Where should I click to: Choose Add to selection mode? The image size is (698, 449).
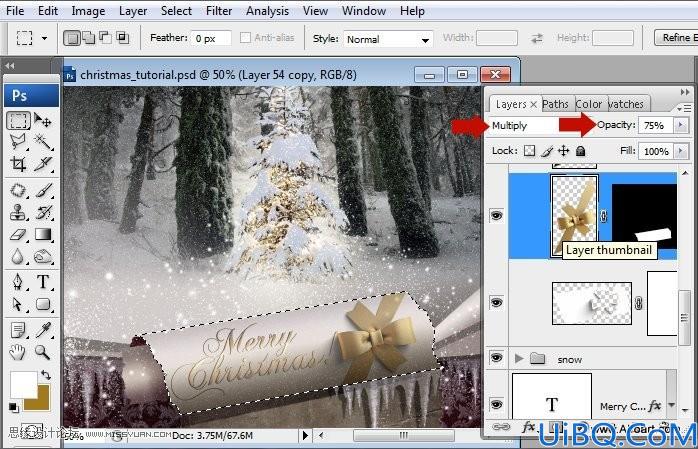pos(89,38)
